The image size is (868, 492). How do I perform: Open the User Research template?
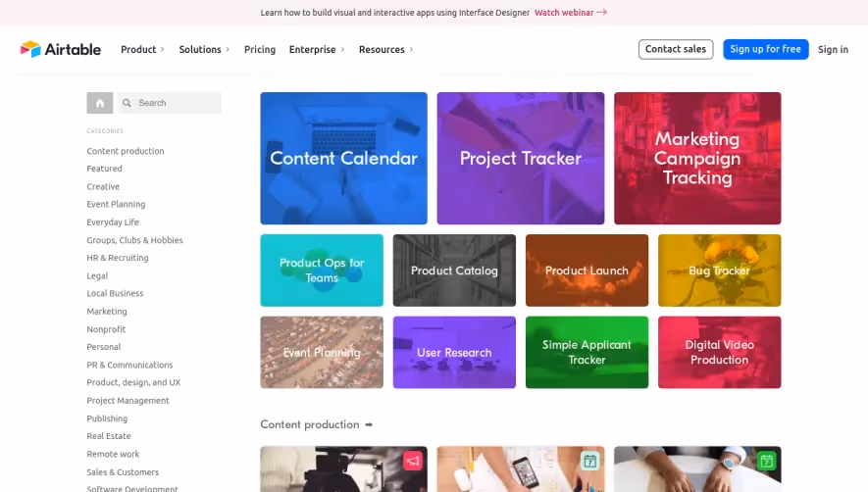[454, 352]
